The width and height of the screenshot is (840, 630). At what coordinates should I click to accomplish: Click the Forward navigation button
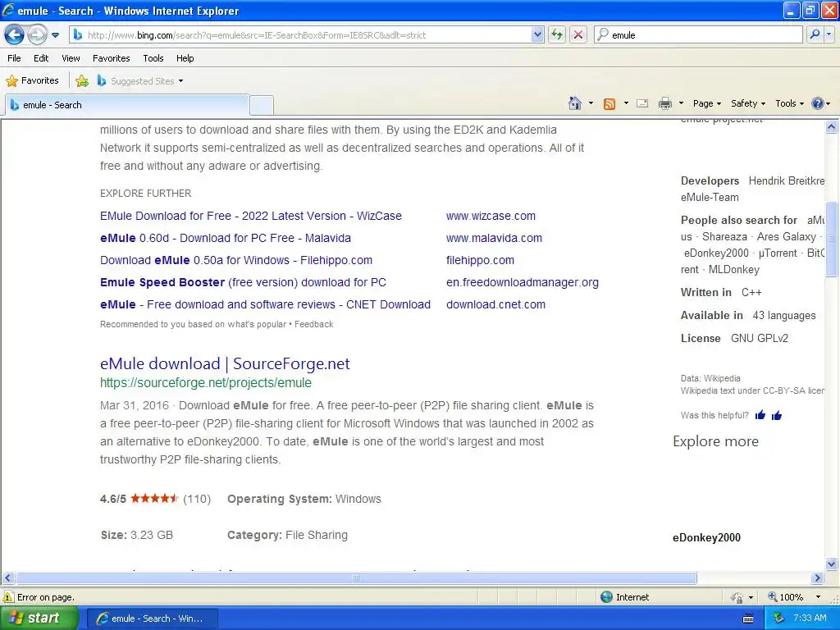[x=37, y=34]
